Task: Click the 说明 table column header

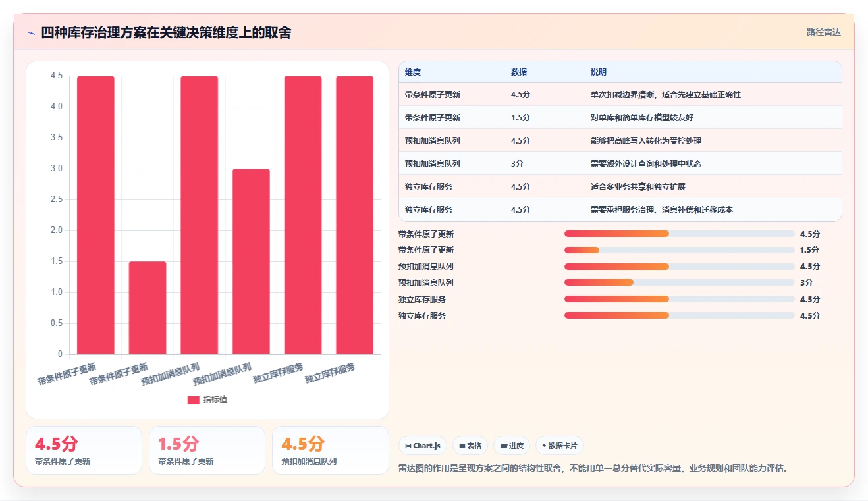Action: [599, 72]
